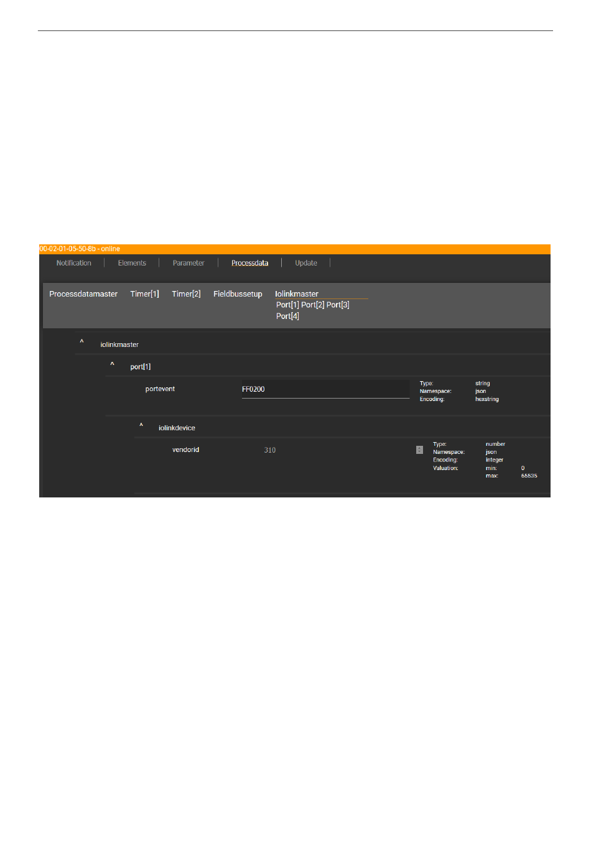The height and width of the screenshot is (868, 591).
Task: Open the Elements tab
Action: (132, 263)
